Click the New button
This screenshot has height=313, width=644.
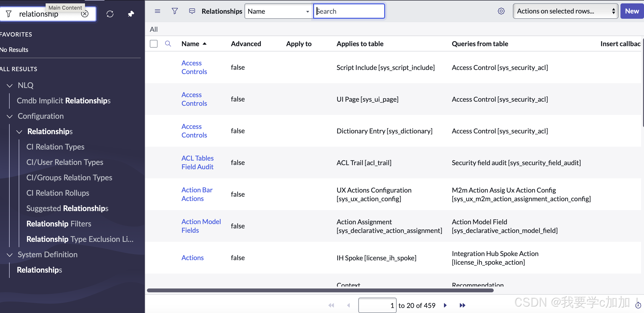(632, 11)
